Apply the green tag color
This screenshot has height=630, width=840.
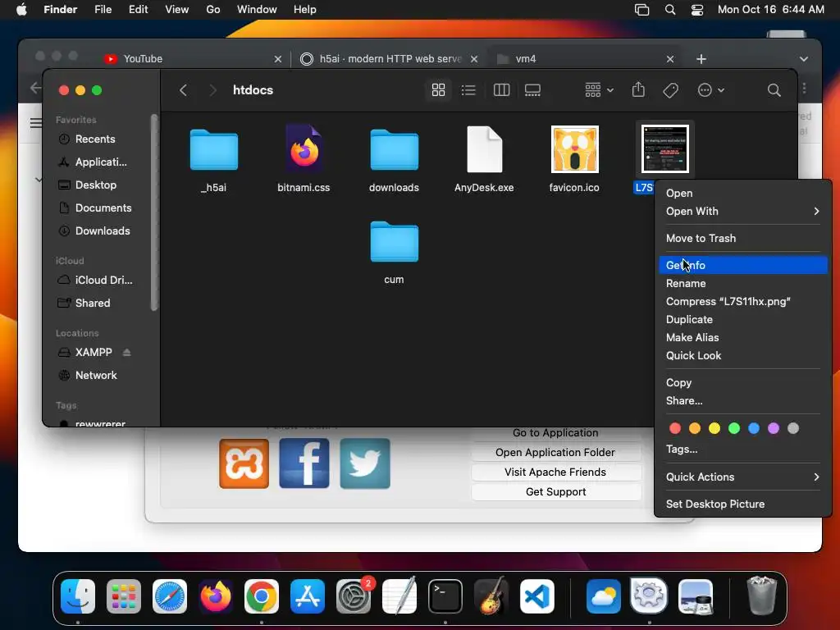[734, 428]
